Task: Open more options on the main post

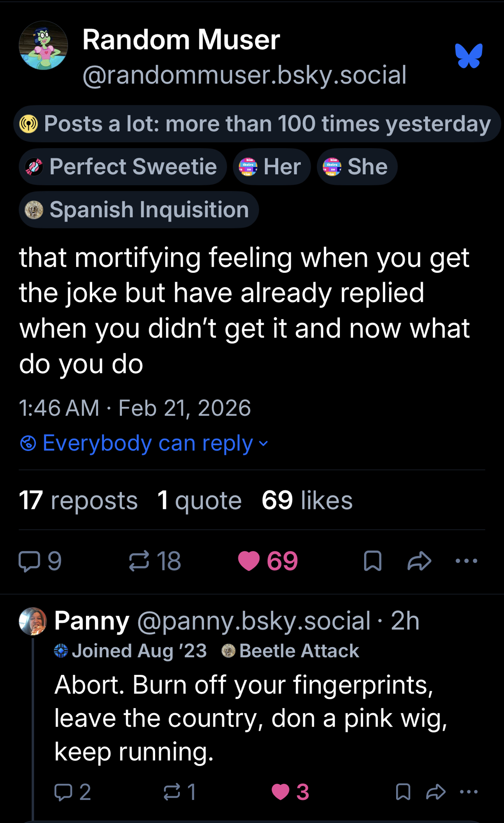Action: 467,561
